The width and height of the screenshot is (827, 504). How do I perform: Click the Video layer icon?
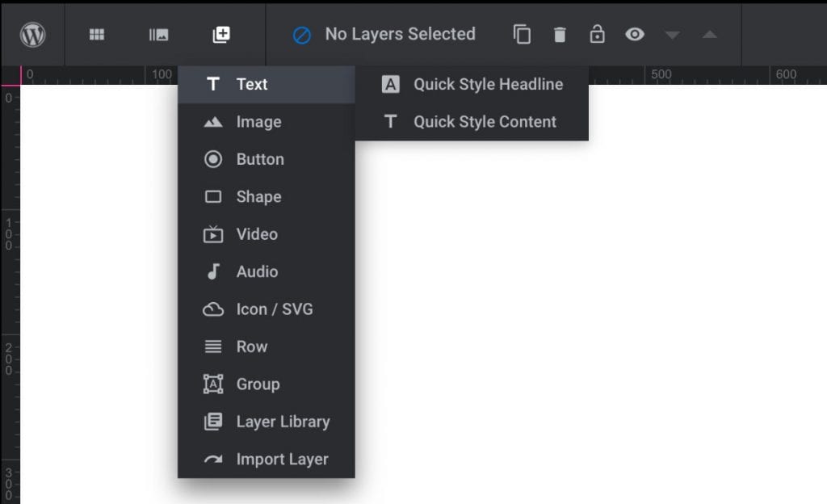click(x=213, y=234)
